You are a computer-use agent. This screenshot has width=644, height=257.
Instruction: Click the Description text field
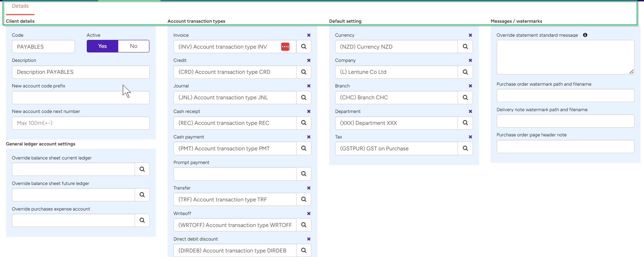pyautogui.click(x=80, y=72)
